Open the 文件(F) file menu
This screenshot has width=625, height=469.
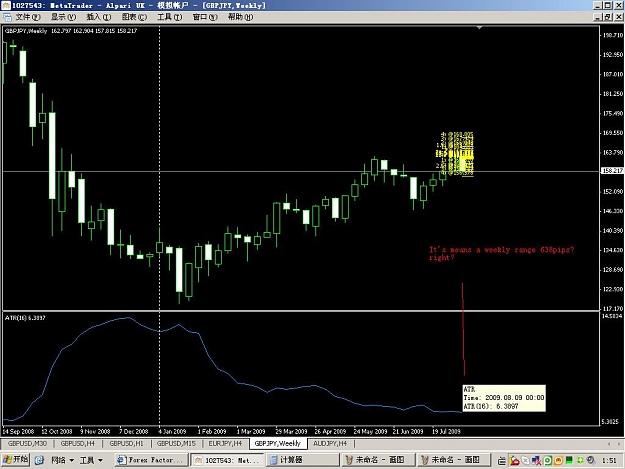coord(28,17)
